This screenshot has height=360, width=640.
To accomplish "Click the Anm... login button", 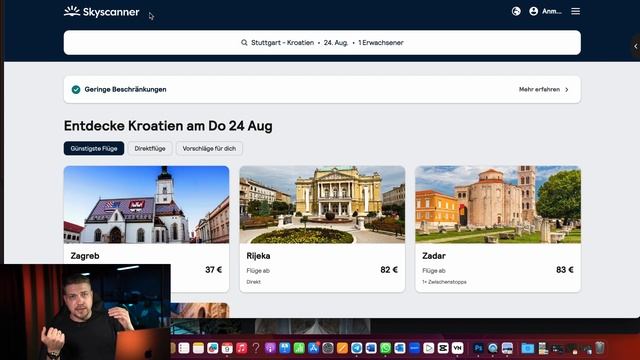I will pos(552,11).
